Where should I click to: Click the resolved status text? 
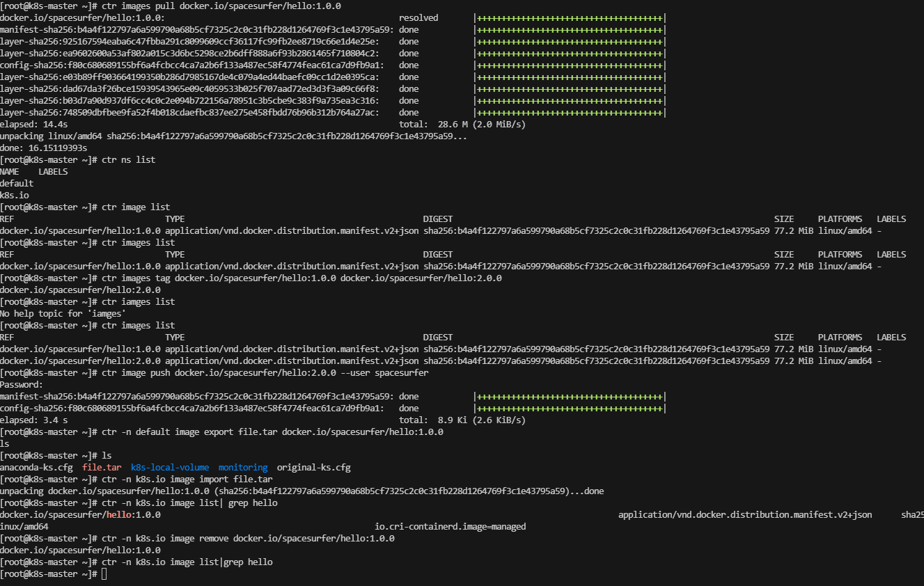pos(418,18)
